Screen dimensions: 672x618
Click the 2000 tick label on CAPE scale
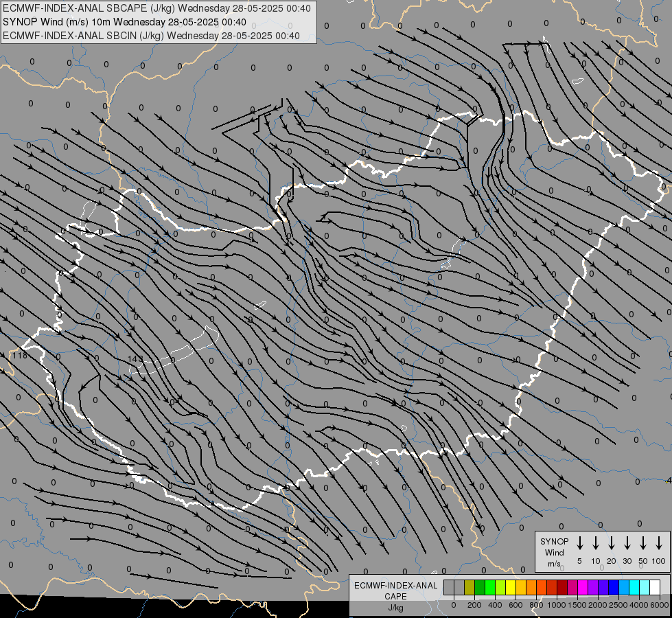click(597, 605)
